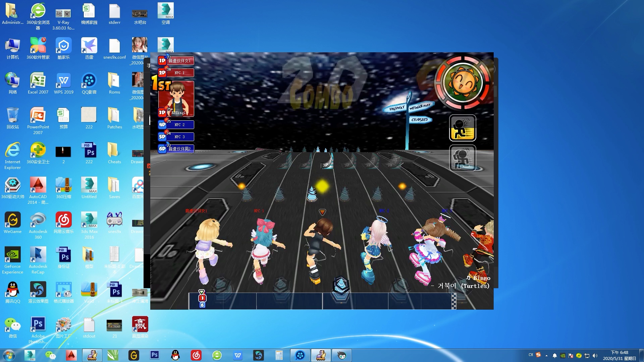
Task: Click the volume speaker tray icon
Action: pyautogui.click(x=595, y=356)
